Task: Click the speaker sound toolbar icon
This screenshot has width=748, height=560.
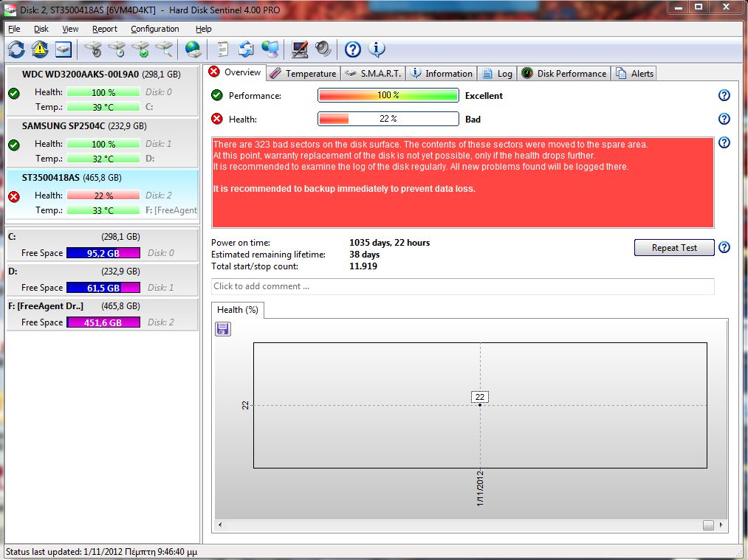Action: point(323,49)
